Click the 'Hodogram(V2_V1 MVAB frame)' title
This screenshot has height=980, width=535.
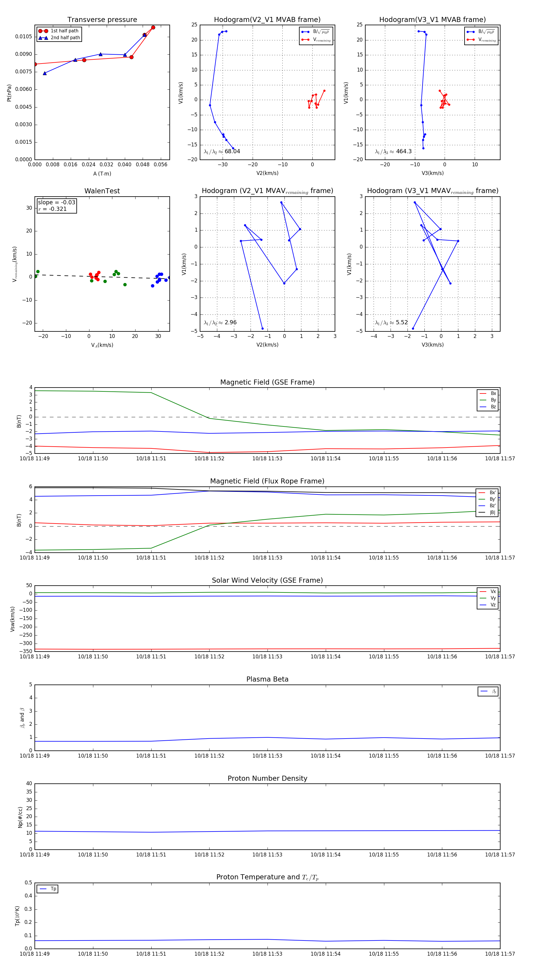click(267, 20)
